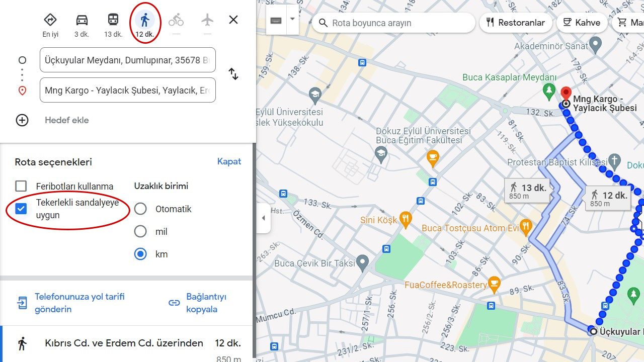The width and height of the screenshot is (644, 362).
Task: Filter by 'Kahve' chip
Action: (582, 23)
